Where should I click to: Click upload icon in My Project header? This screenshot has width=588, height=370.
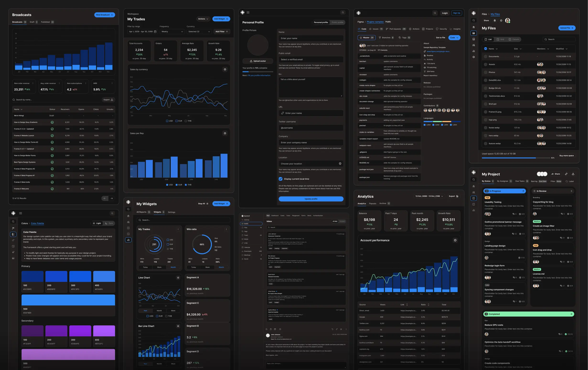pos(573,174)
